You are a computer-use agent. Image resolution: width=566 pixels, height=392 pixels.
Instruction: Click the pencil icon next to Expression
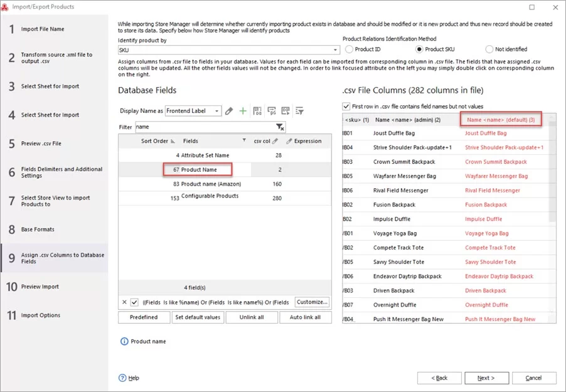coord(289,141)
